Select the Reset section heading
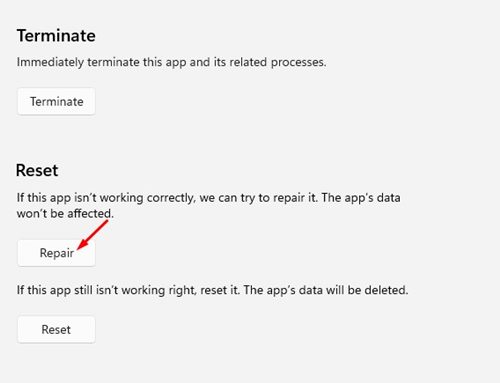 37,170
